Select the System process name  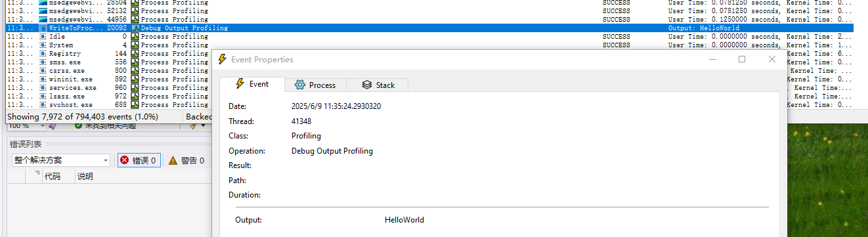point(61,45)
